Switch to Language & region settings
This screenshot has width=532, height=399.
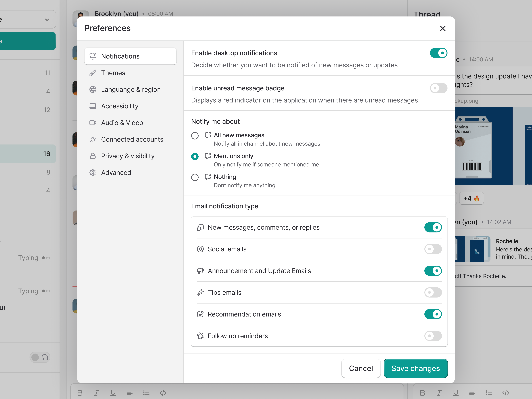tap(131, 89)
